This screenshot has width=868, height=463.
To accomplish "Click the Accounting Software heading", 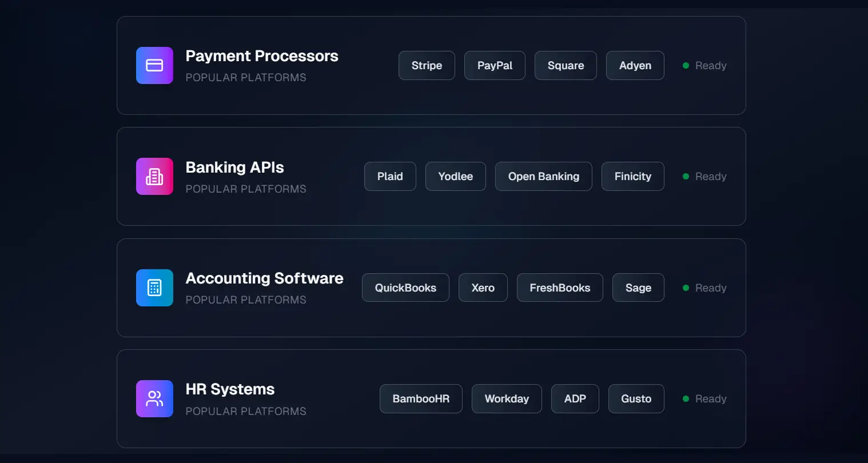I will [x=264, y=278].
